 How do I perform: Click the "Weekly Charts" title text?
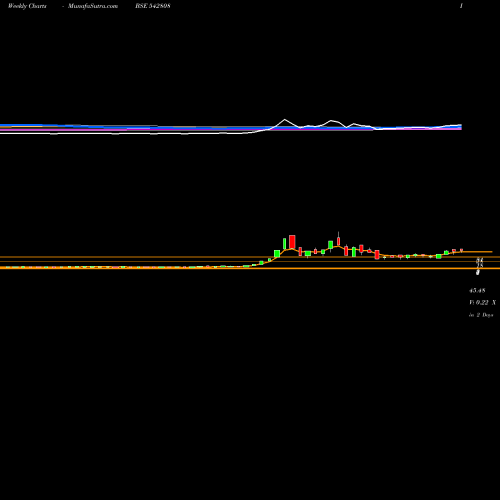tap(27, 6)
